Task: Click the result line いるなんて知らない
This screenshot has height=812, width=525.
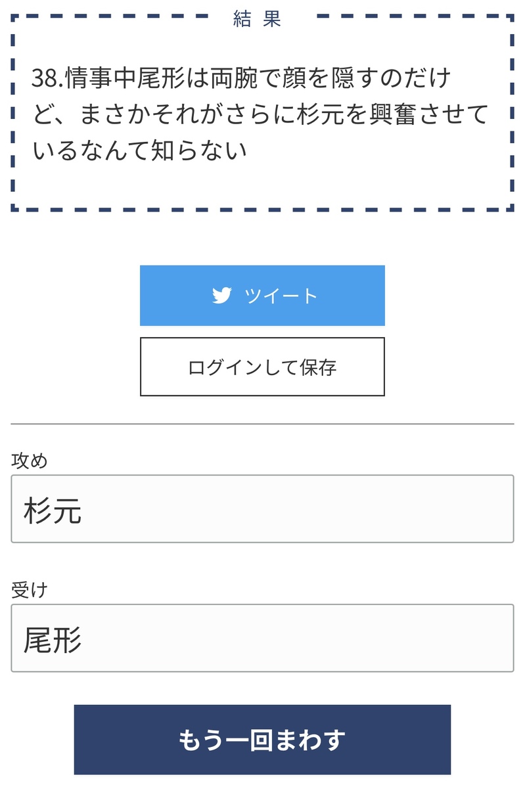Action: tap(139, 150)
